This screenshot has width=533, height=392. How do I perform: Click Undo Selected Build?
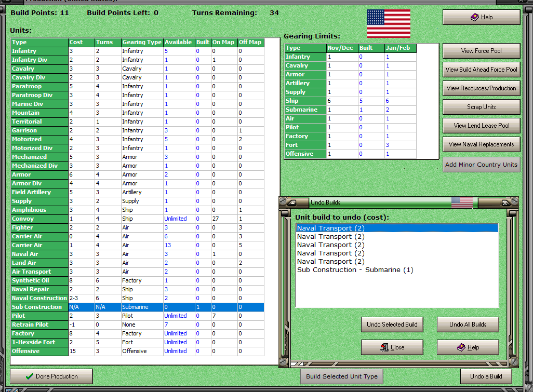(392, 325)
